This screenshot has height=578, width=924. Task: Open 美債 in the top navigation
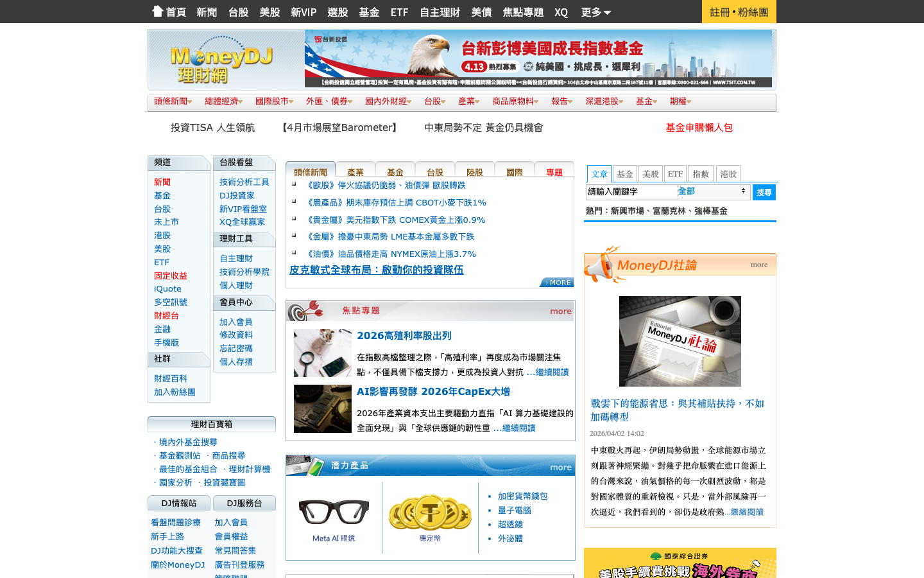(x=481, y=12)
